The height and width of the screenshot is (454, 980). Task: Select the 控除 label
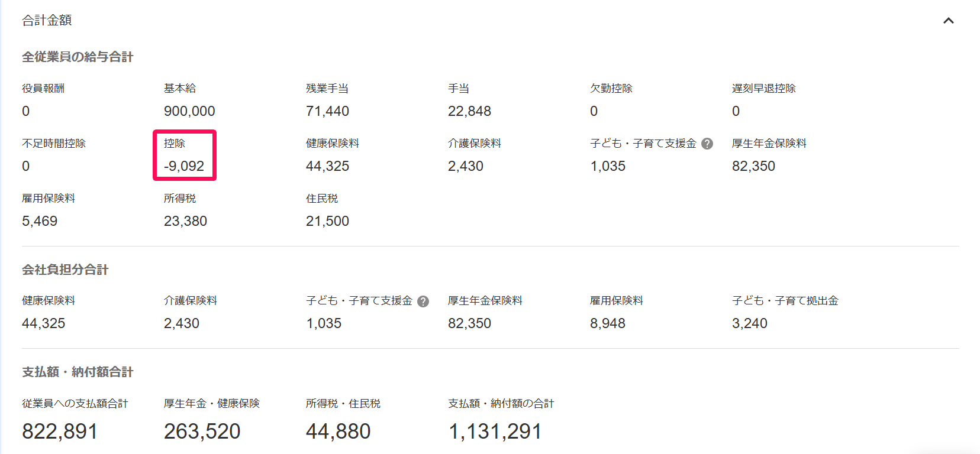pyautogui.click(x=175, y=143)
